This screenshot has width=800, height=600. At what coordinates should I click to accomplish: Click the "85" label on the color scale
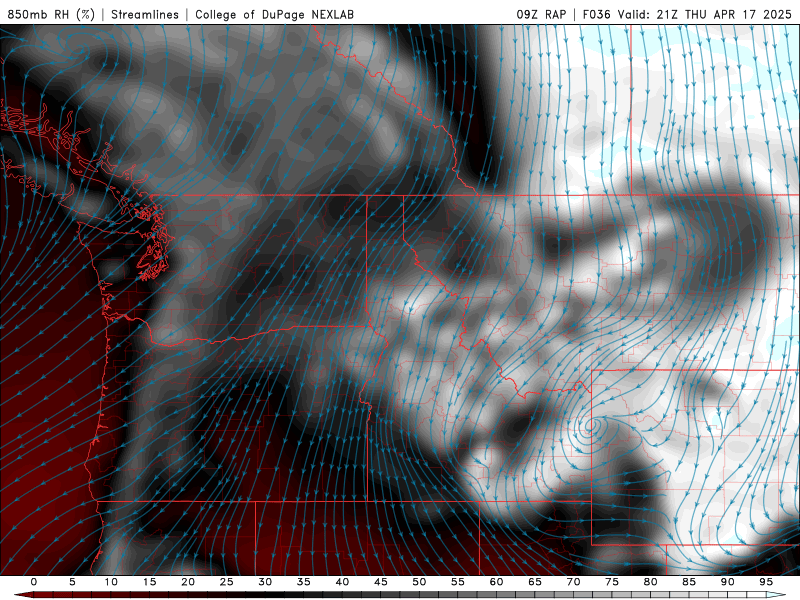tap(689, 582)
